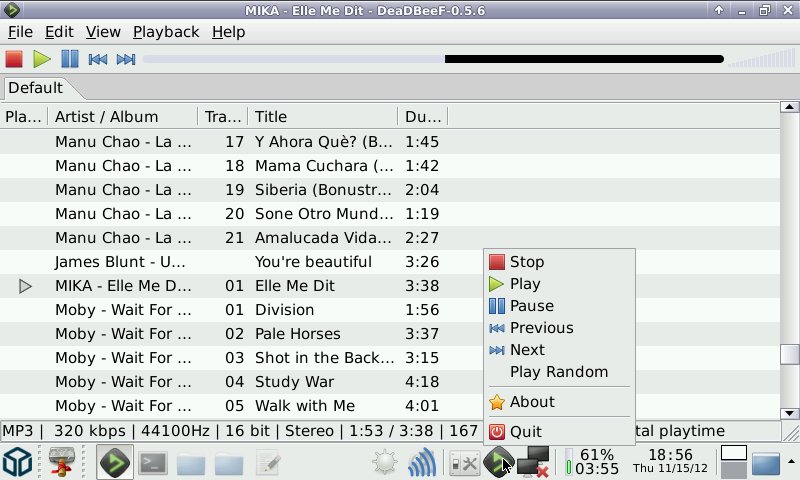Choose Pause in the tray context menu
Image resolution: width=800 pixels, height=480 pixels.
point(559,306)
